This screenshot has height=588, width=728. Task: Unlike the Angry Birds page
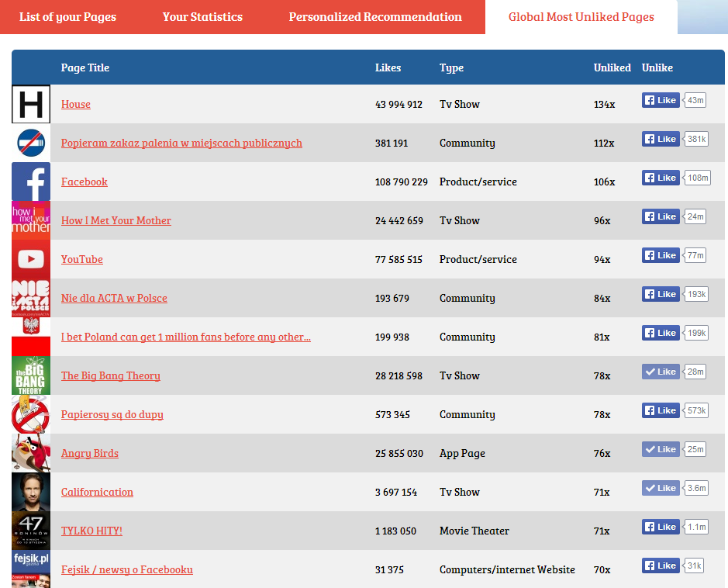[661, 449]
